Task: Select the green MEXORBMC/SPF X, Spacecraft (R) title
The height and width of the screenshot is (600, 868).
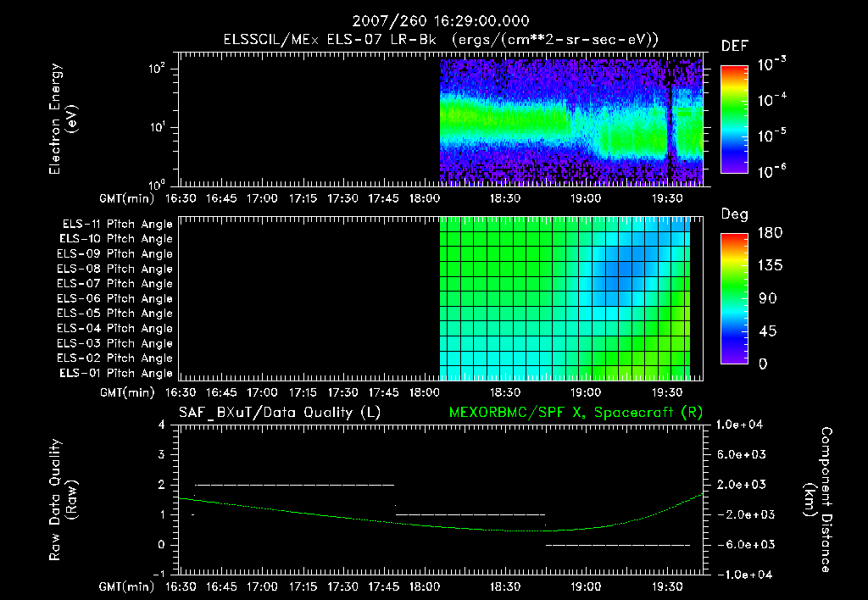Action: [x=576, y=413]
